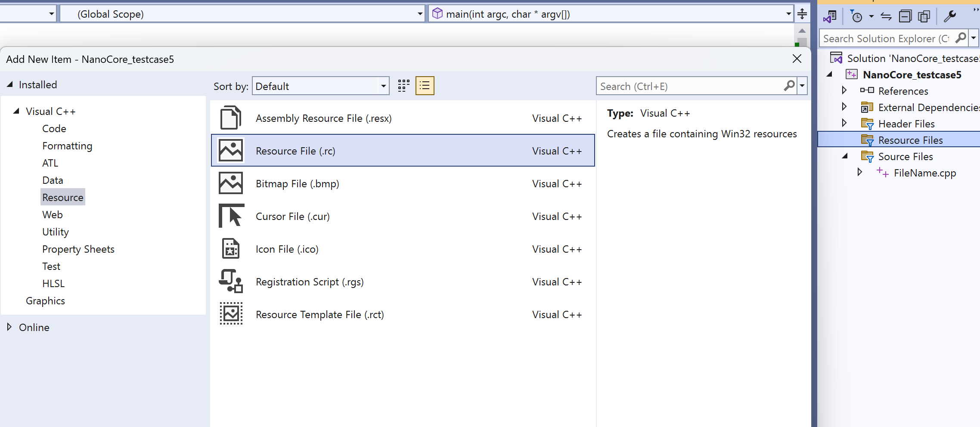980x427 pixels.
Task: Expand the FileName.cpp node
Action: coord(860,172)
